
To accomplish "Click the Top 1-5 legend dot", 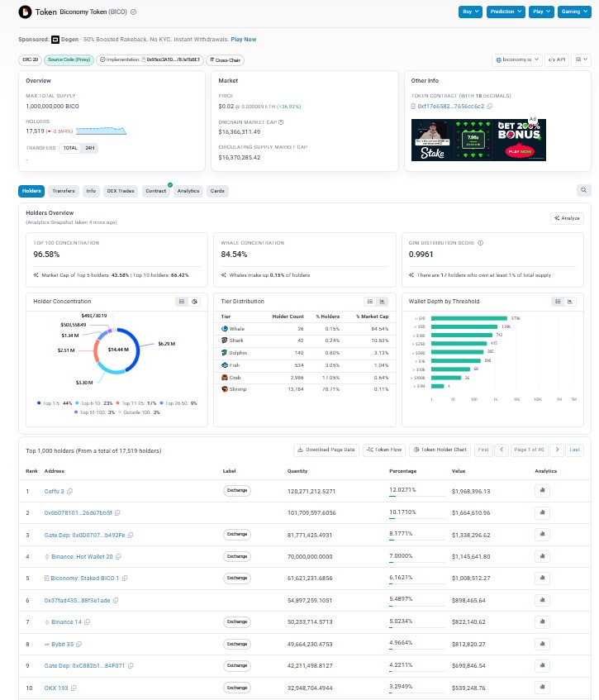I will (39, 403).
